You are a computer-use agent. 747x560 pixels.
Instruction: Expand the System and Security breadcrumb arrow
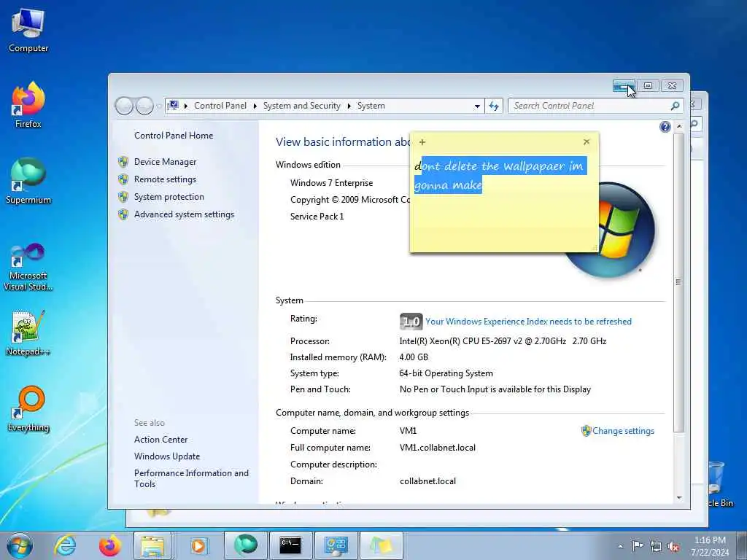click(349, 106)
